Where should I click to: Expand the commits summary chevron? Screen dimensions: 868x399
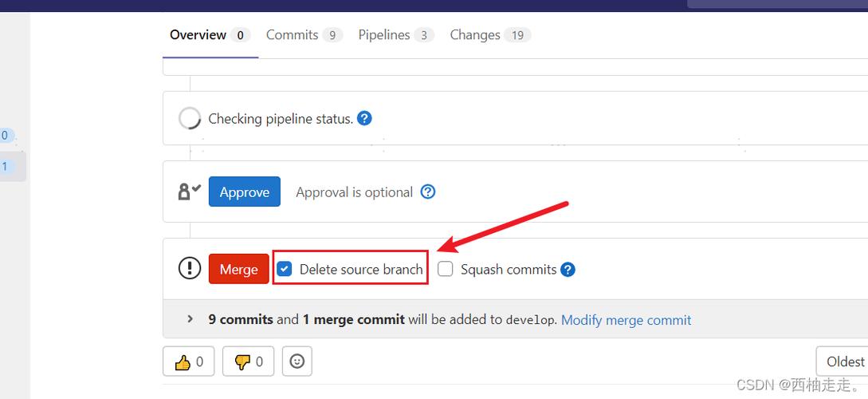pyautogui.click(x=190, y=319)
